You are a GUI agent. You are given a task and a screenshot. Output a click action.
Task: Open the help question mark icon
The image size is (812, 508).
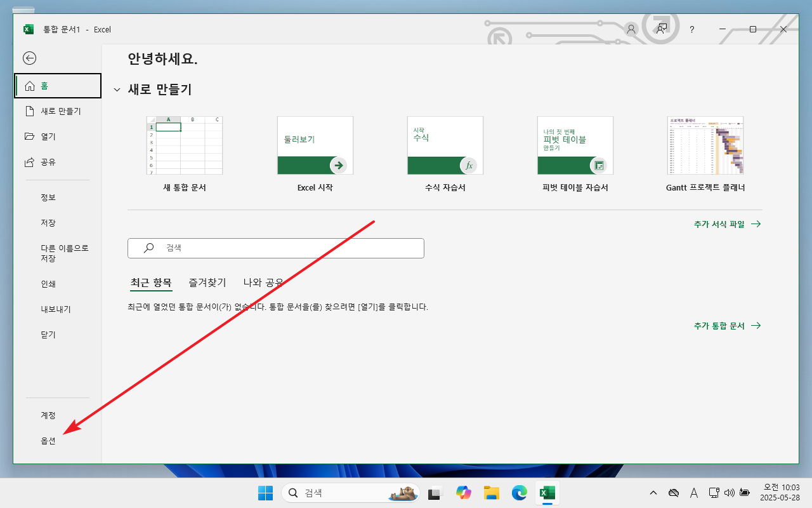[692, 29]
